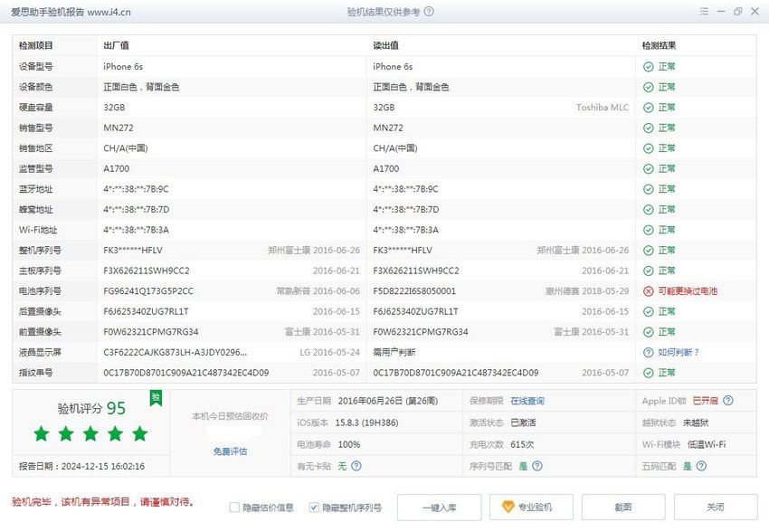769x532 pixels.
Task: Click the iOS version 15.8.3 (19H386)
Action: (x=366, y=423)
